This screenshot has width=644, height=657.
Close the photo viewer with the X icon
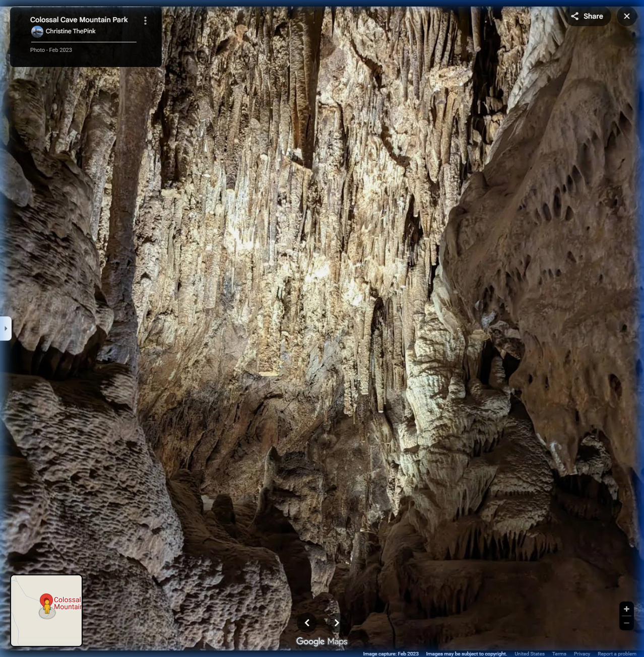coord(626,16)
